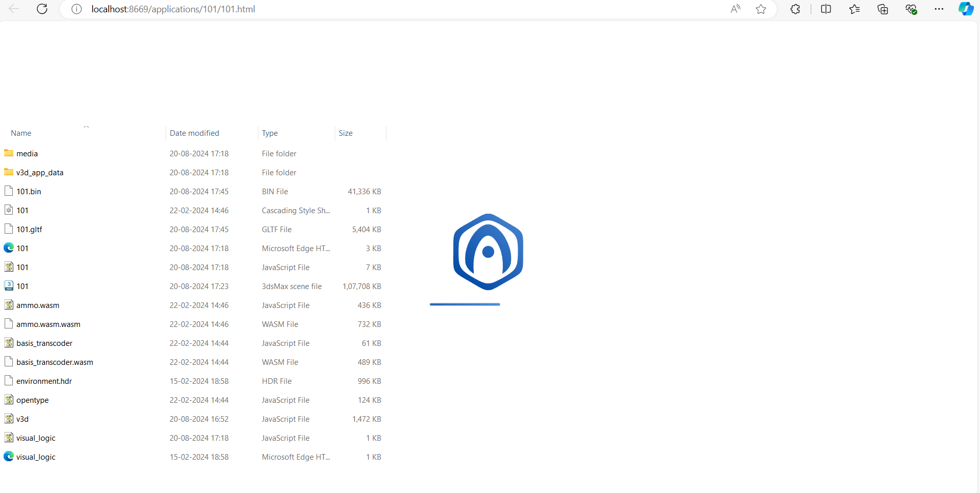The image size is (980, 493).
Task: Click the 101.gltf file name
Action: pos(29,230)
